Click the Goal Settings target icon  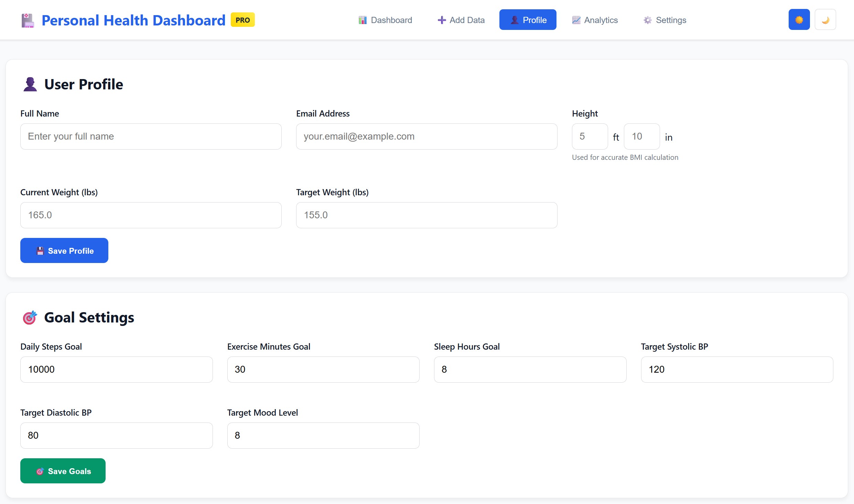point(30,317)
